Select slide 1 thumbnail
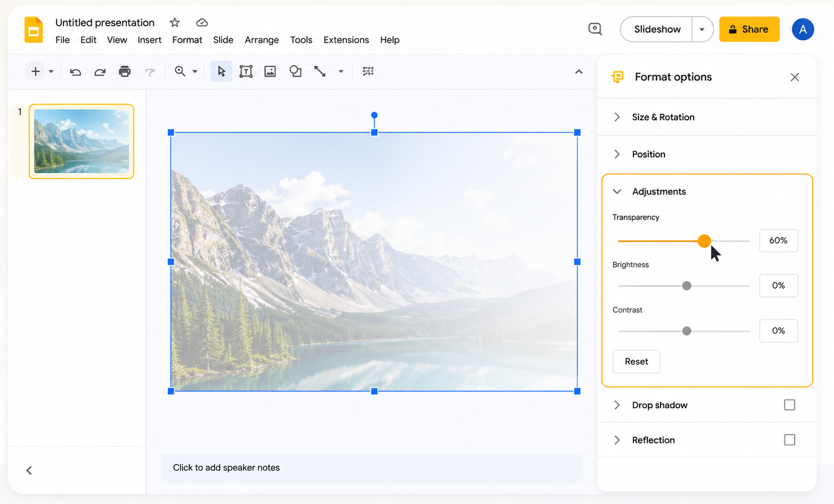The image size is (834, 504). point(81,141)
